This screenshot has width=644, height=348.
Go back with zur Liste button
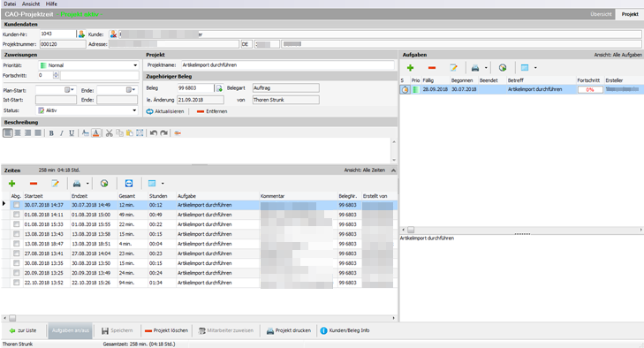23,330
